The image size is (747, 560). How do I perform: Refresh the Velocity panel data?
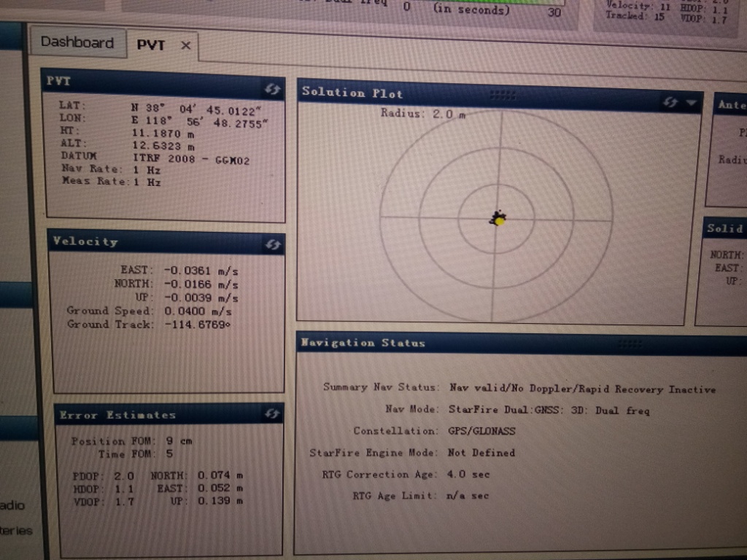pyautogui.click(x=271, y=245)
